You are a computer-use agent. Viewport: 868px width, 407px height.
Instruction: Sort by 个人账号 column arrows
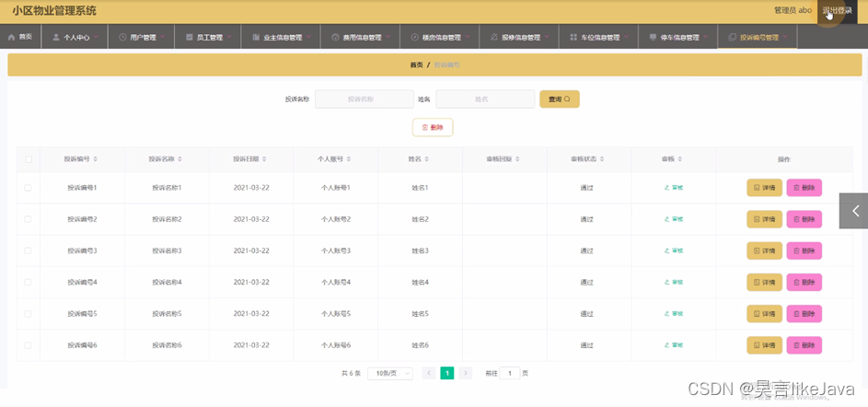click(349, 159)
